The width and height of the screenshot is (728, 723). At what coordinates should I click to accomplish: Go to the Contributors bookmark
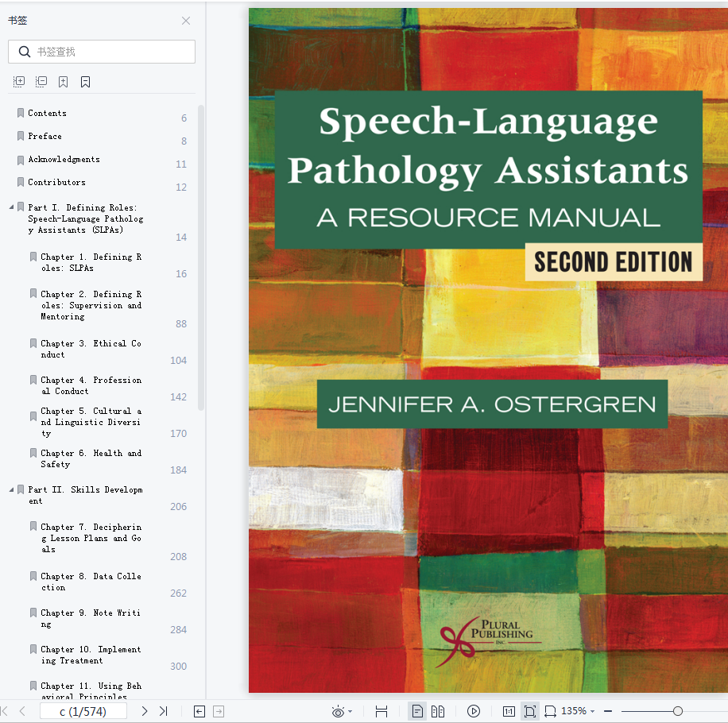click(x=56, y=183)
